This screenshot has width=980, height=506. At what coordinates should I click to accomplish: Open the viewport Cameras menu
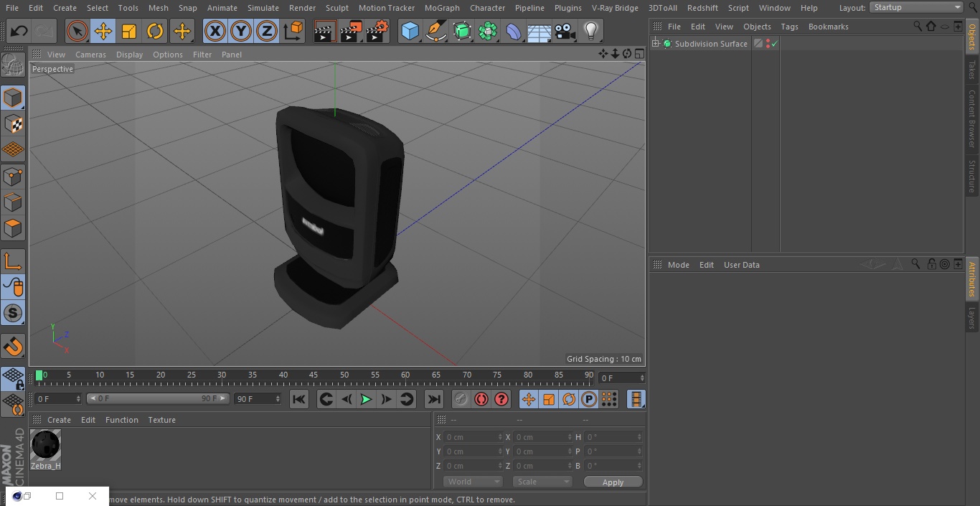coord(90,55)
